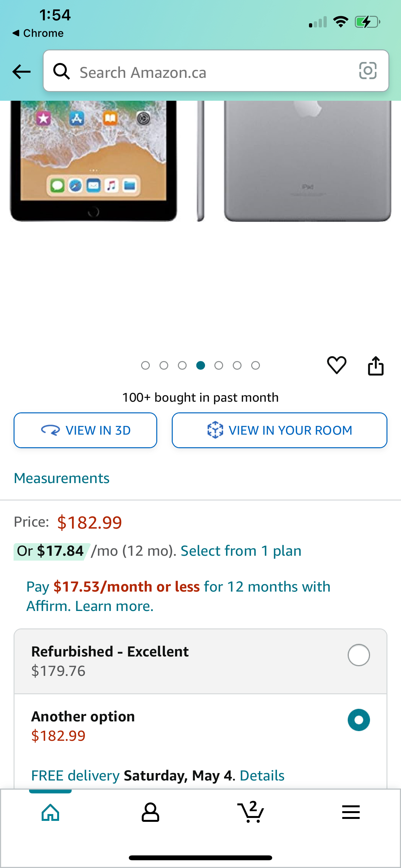This screenshot has width=401, height=868.
Task: Open the shopping cart
Action: [x=251, y=812]
